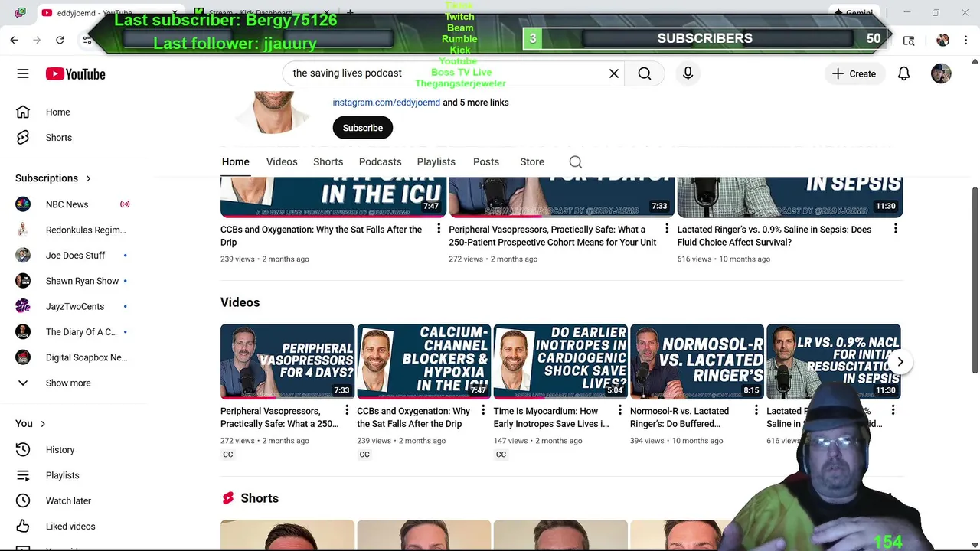Open the YouTube hamburger guide menu
This screenshot has width=980, height=551.
[23, 73]
